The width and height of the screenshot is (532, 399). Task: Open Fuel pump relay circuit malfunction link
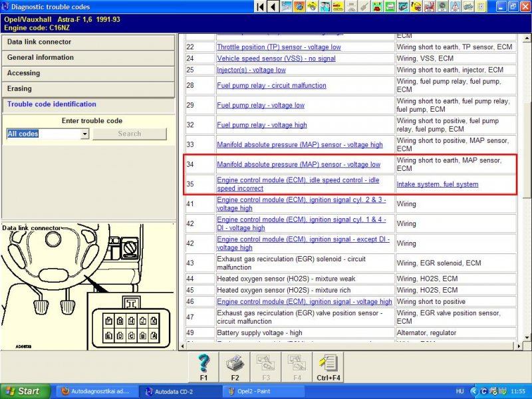271,86
